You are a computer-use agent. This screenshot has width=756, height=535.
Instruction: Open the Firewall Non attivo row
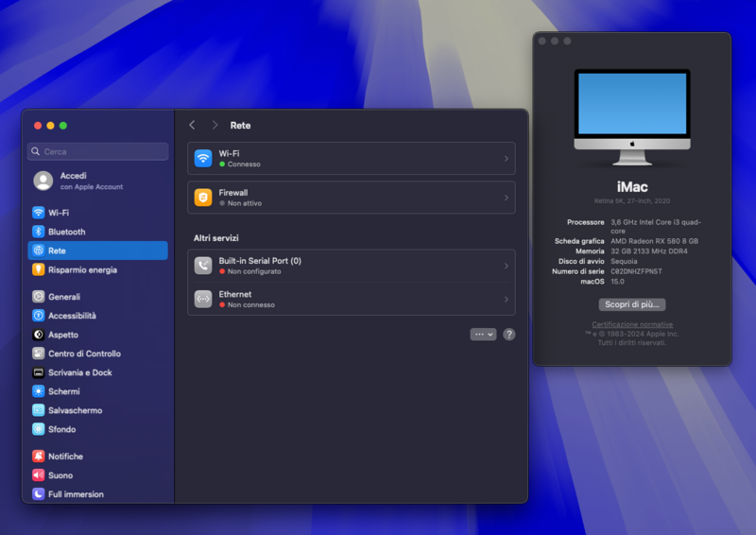(351, 198)
